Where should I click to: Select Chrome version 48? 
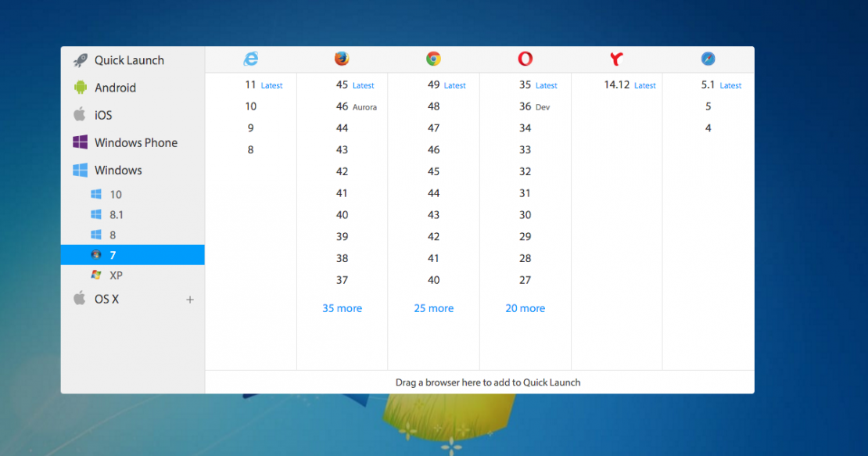coord(433,106)
